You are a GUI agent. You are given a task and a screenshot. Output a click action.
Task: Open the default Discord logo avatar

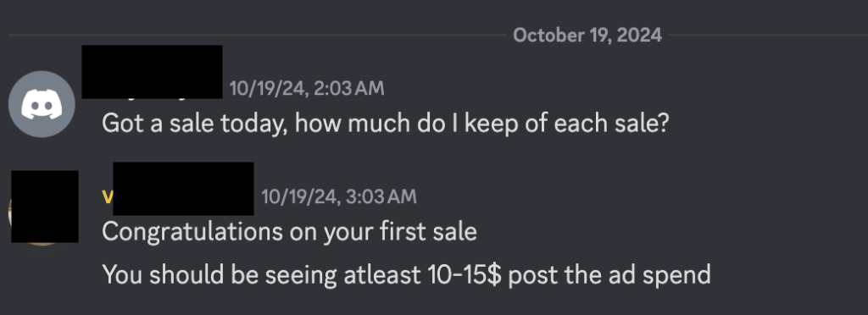(42, 104)
